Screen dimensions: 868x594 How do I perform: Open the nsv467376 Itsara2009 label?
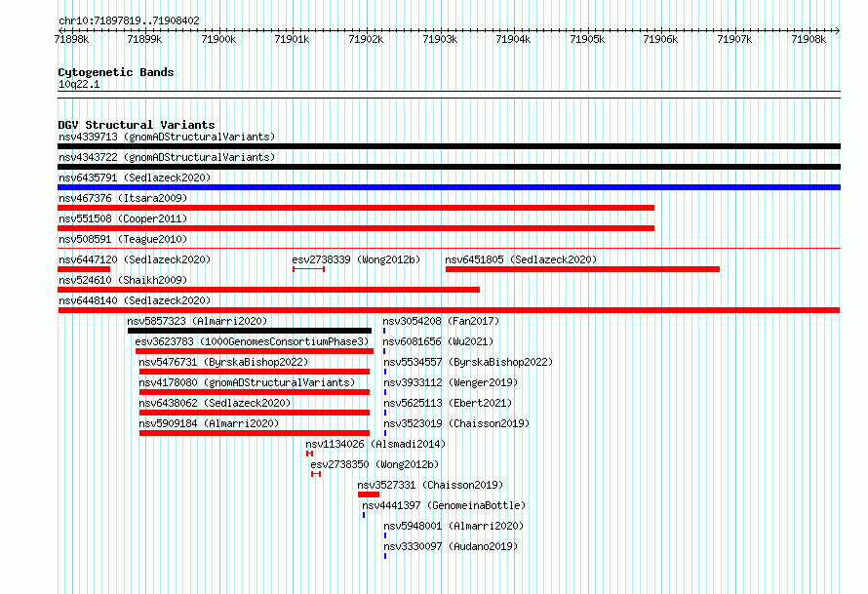pyautogui.click(x=123, y=198)
